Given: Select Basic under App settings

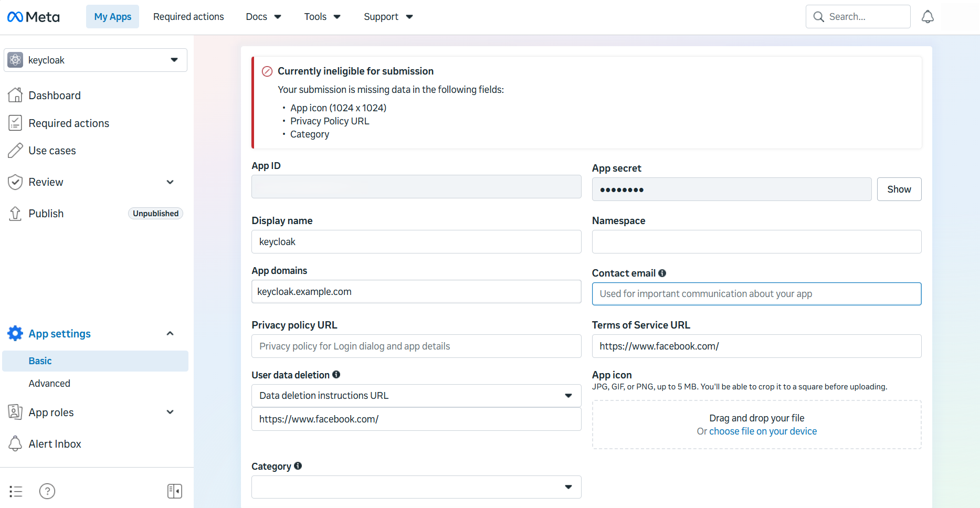Looking at the screenshot, I should pos(96,361).
